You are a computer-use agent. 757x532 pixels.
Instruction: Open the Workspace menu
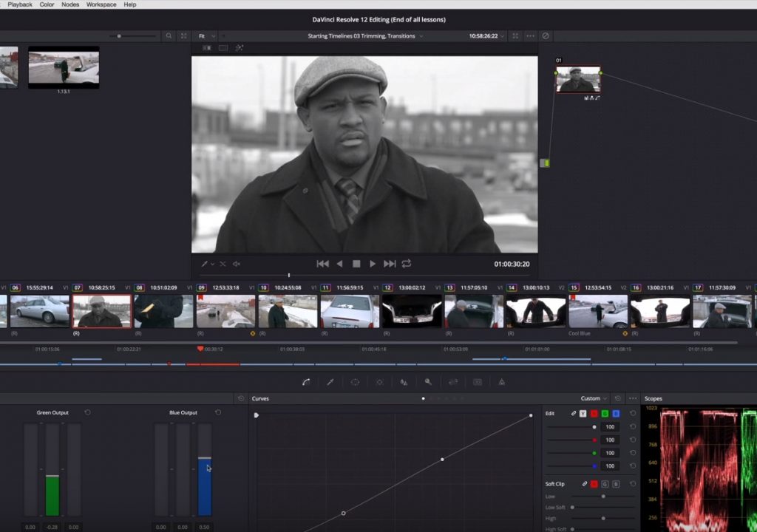(101, 4)
